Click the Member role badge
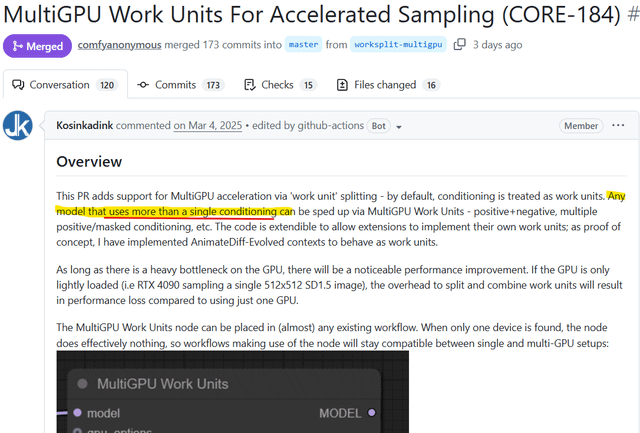Image resolution: width=640 pixels, height=433 pixels. tap(581, 126)
